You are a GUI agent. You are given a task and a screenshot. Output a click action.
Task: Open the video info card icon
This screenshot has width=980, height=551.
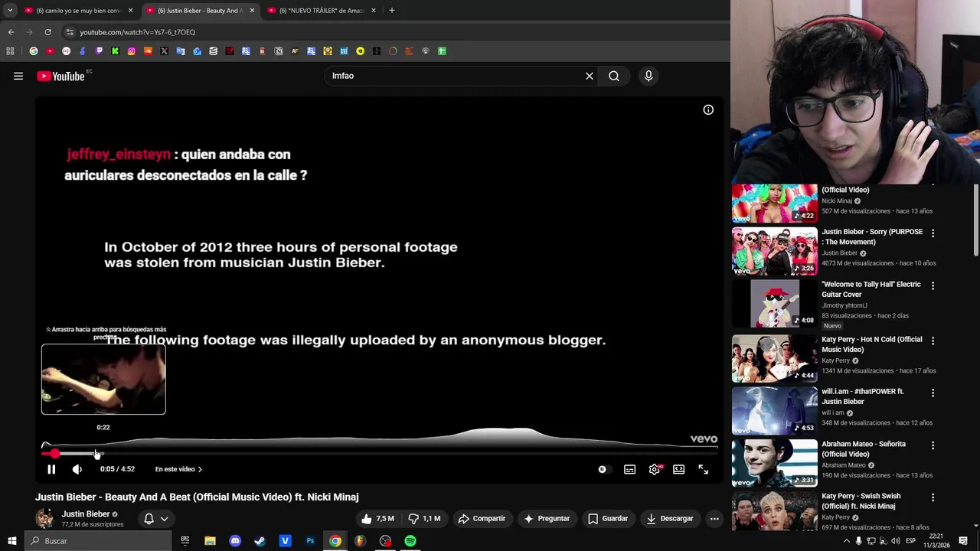(708, 110)
